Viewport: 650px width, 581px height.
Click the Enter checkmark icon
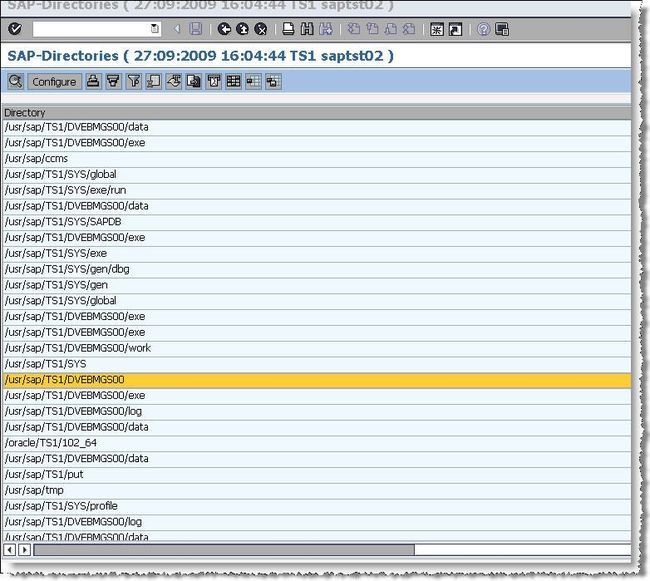pyautogui.click(x=15, y=29)
